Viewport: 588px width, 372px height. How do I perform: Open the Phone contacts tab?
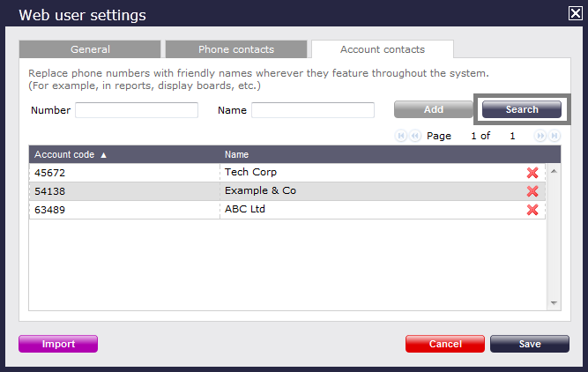pos(236,49)
